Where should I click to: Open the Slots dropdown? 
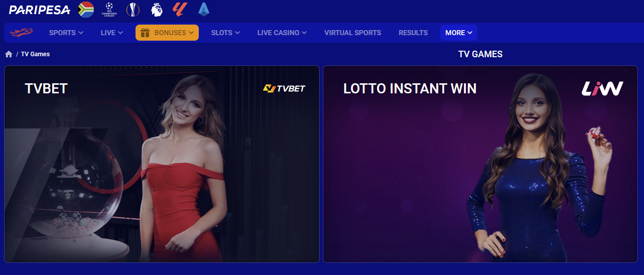225,33
